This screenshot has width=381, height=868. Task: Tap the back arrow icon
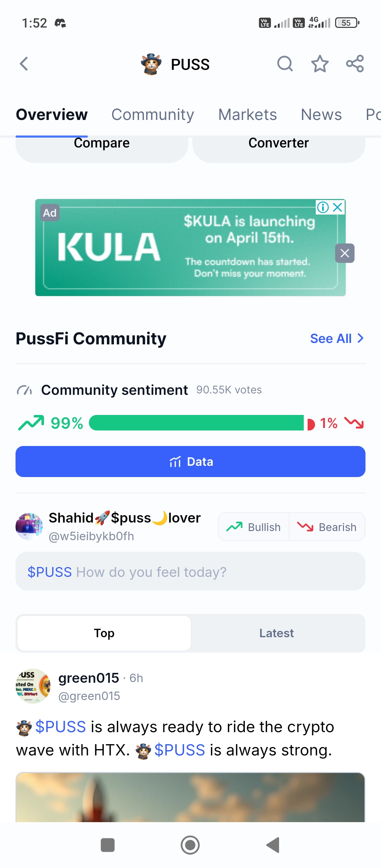coord(24,64)
